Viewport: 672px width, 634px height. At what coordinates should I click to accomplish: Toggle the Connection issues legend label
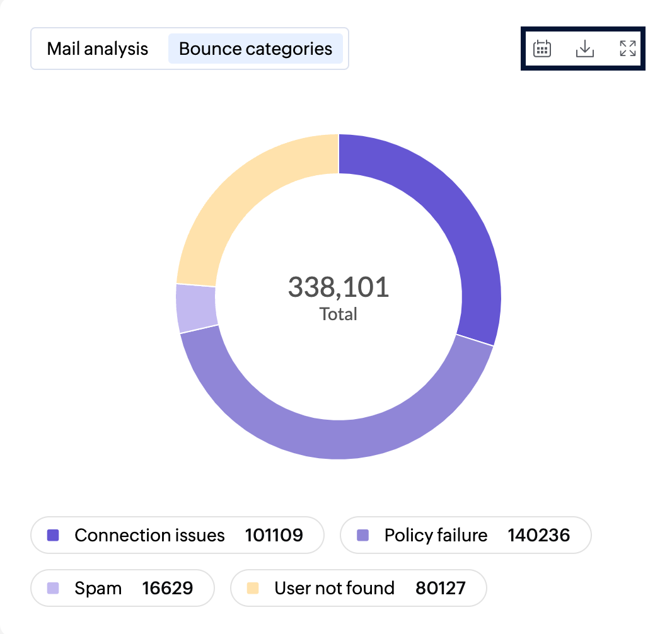[x=149, y=535]
